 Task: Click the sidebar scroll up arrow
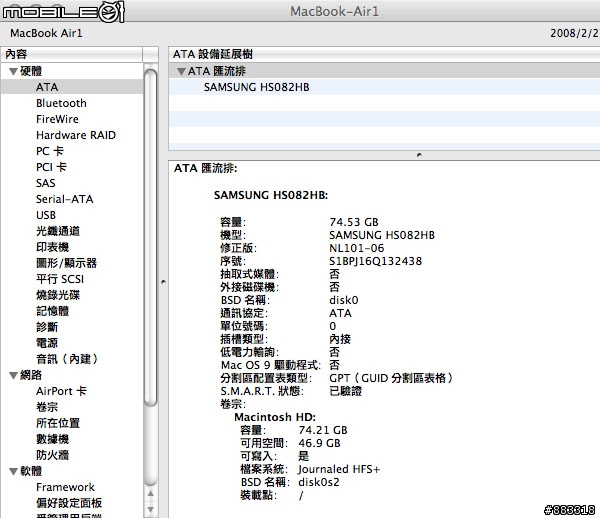pyautogui.click(x=151, y=494)
